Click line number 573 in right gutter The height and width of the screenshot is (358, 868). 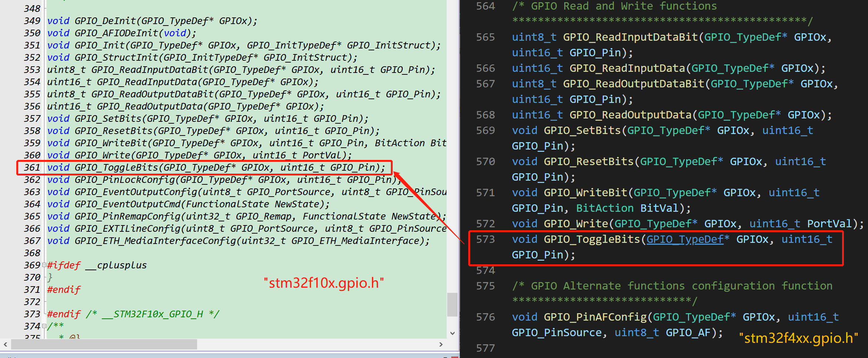pos(485,239)
